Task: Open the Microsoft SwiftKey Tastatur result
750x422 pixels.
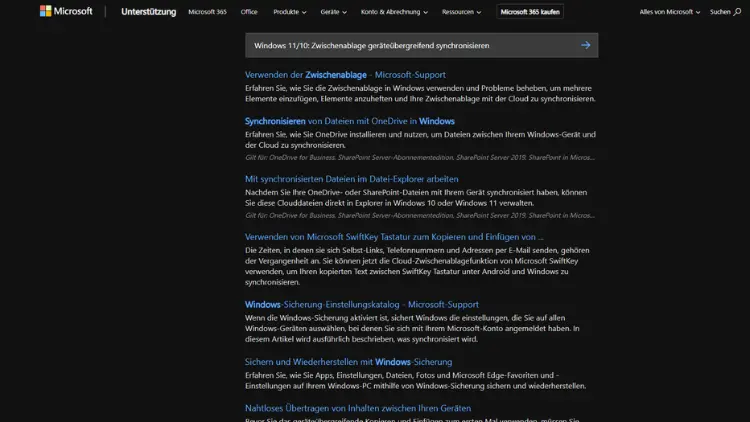Action: [x=394, y=237]
